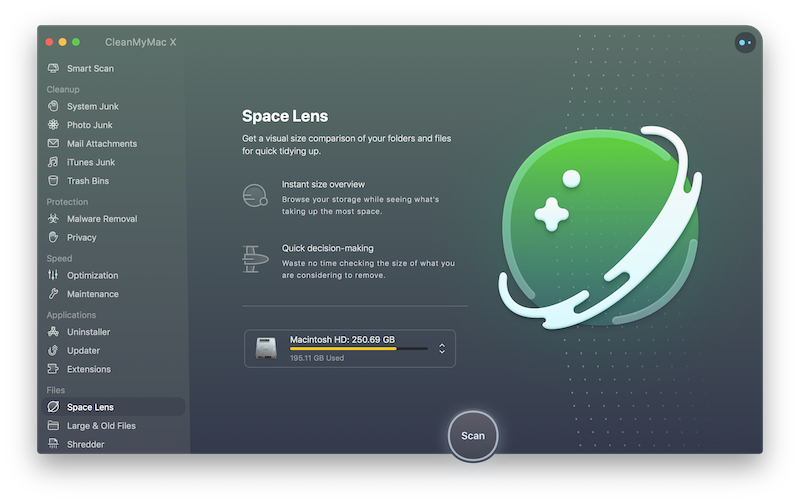The width and height of the screenshot is (800, 503).
Task: Click the Instant size overview title
Action: pos(323,184)
